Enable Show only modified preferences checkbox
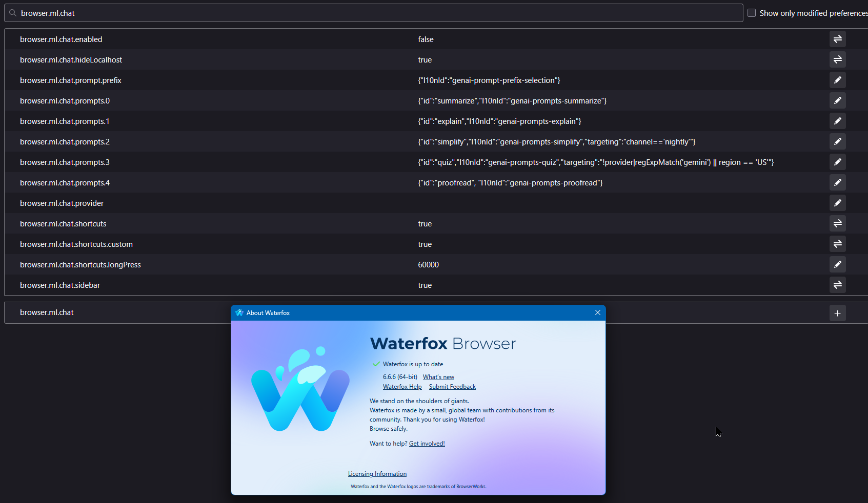The height and width of the screenshot is (503, 868). coord(752,13)
